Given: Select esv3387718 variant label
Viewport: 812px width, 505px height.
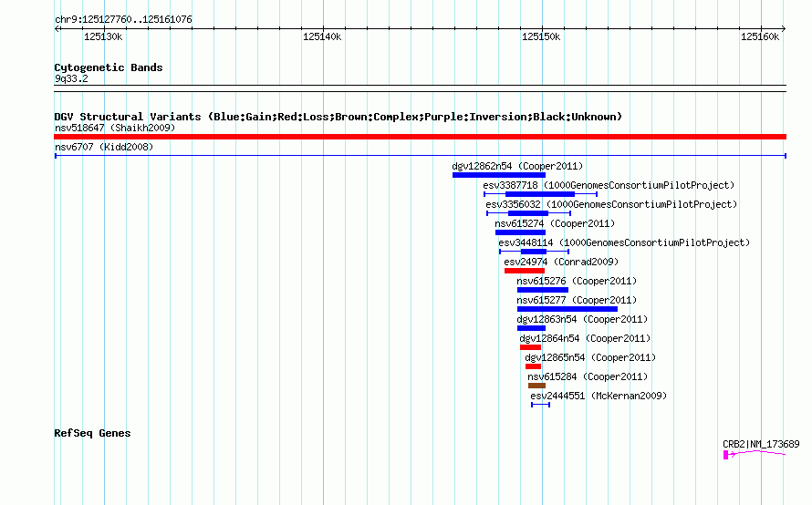Looking at the screenshot, I should 609,185.
